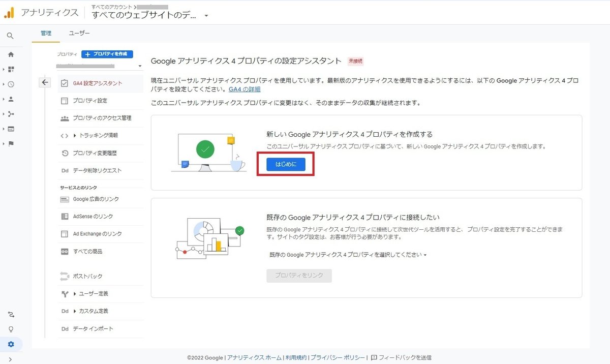Click すべてのアカウント breadcrumb text
Screen dimensions: 610x364
point(112,7)
